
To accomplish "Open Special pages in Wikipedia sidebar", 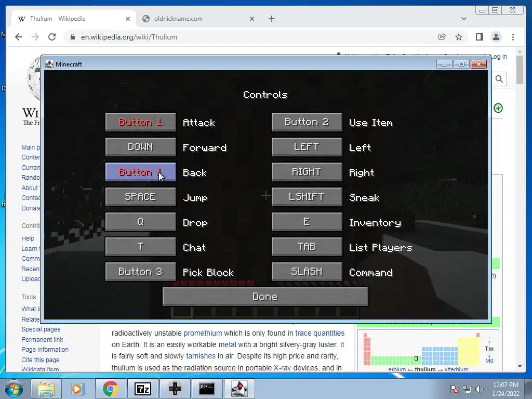I will [x=41, y=329].
